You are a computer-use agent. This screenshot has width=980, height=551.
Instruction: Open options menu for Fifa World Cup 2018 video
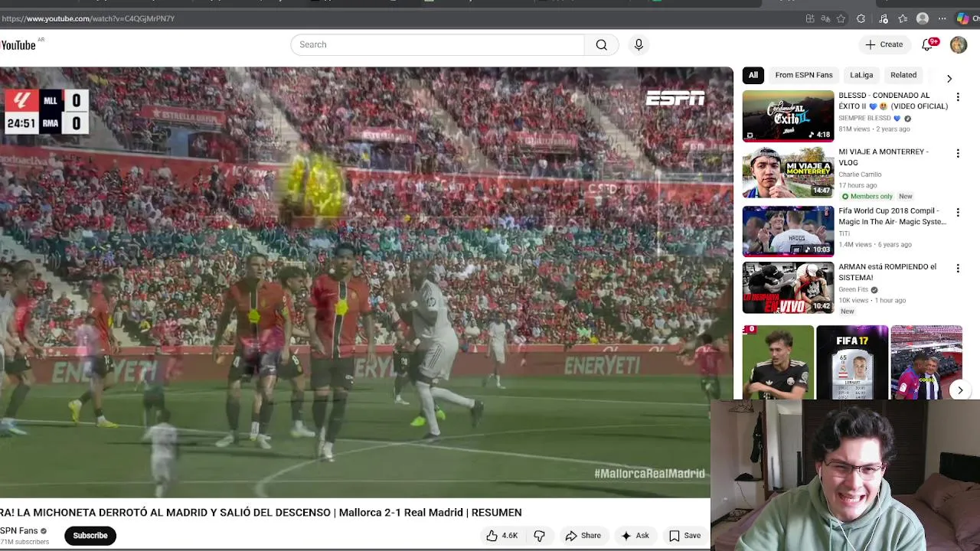tap(958, 212)
